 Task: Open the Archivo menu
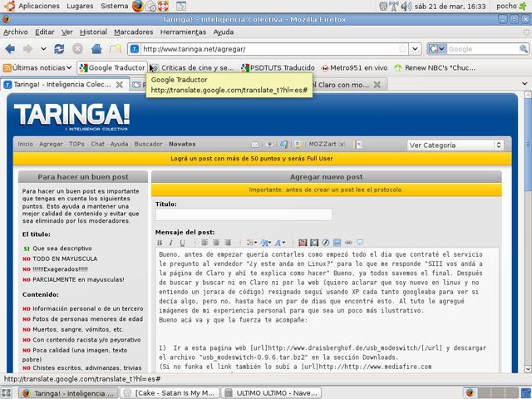click(16, 32)
